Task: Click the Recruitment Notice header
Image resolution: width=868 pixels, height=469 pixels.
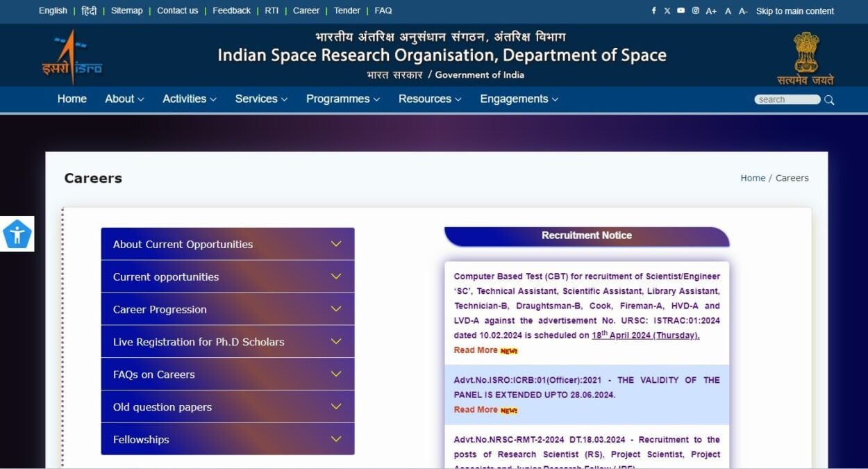Action: (x=587, y=236)
